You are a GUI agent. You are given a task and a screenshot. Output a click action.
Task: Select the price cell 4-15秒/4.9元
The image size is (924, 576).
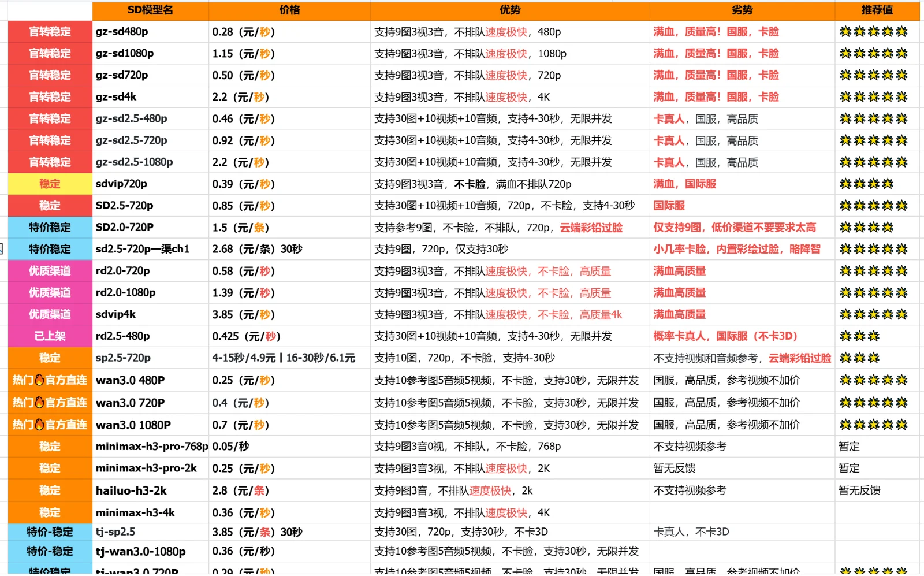point(289,358)
